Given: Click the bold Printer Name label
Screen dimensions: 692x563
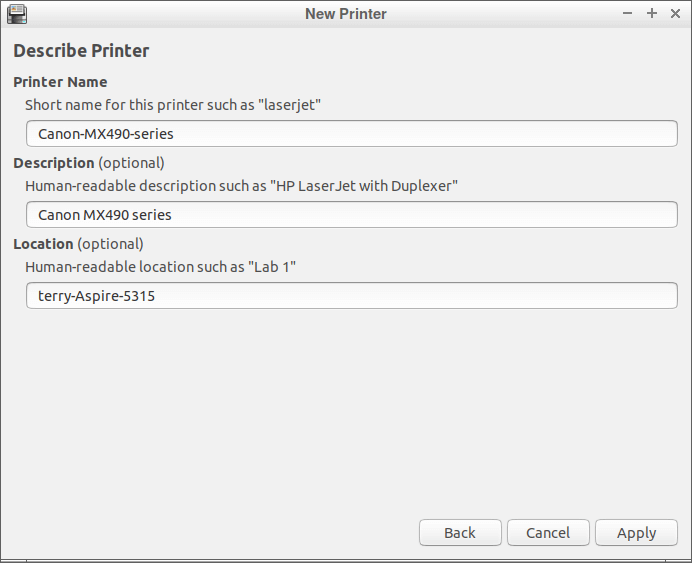Looking at the screenshot, I should point(60,82).
